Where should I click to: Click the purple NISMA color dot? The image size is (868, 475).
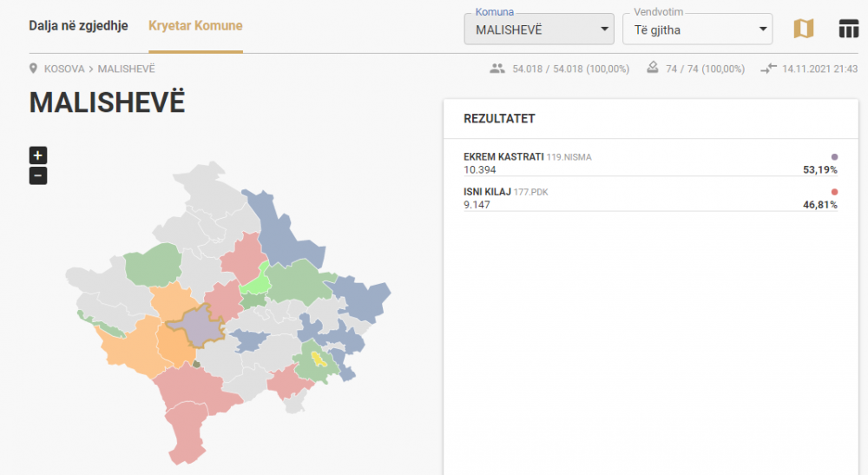(834, 157)
